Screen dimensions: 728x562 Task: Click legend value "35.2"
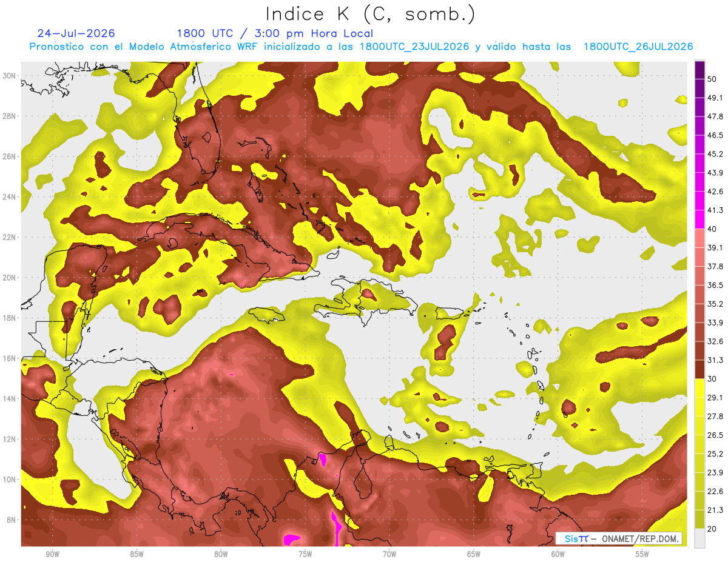click(x=715, y=304)
